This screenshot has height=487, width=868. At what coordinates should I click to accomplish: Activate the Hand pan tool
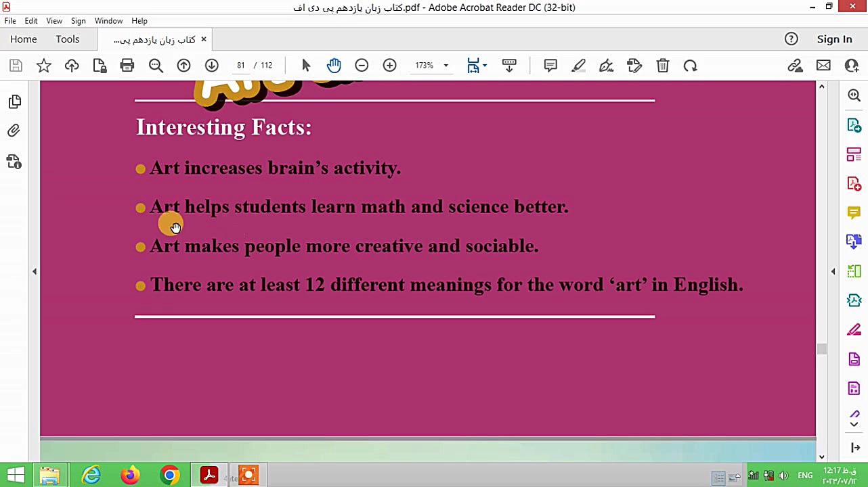click(x=334, y=66)
